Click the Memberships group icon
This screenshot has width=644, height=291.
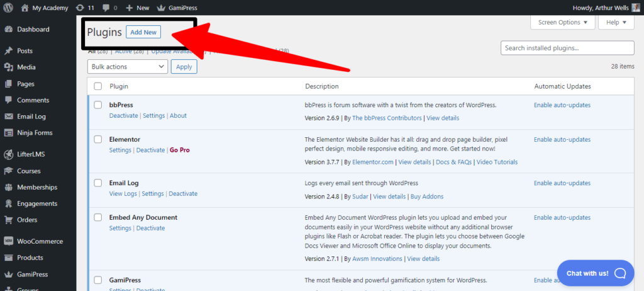8,187
